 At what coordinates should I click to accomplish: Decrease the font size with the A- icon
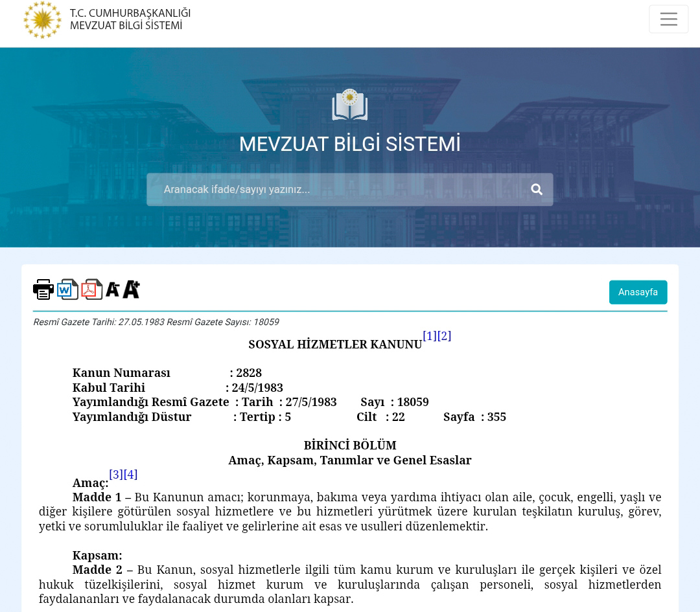[113, 289]
